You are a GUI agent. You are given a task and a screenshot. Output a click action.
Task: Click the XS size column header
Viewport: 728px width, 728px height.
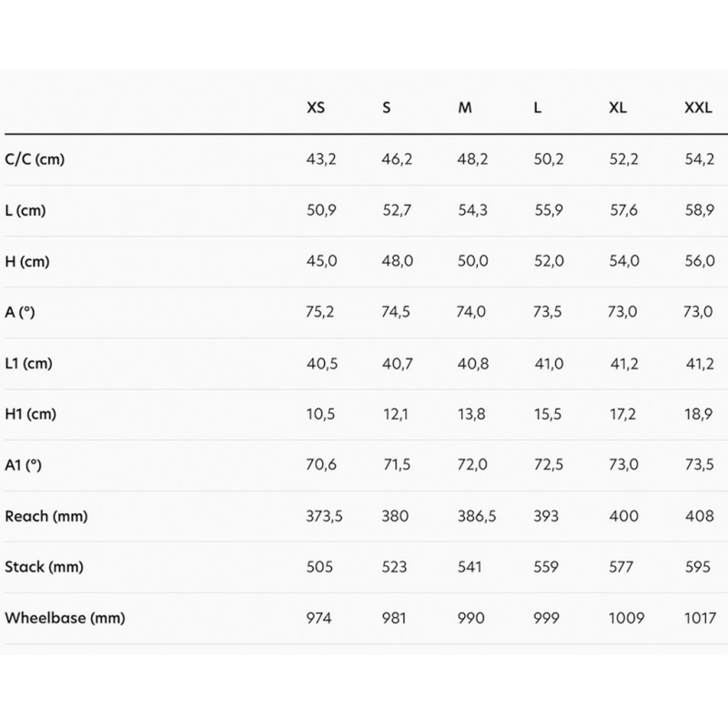pos(316,107)
